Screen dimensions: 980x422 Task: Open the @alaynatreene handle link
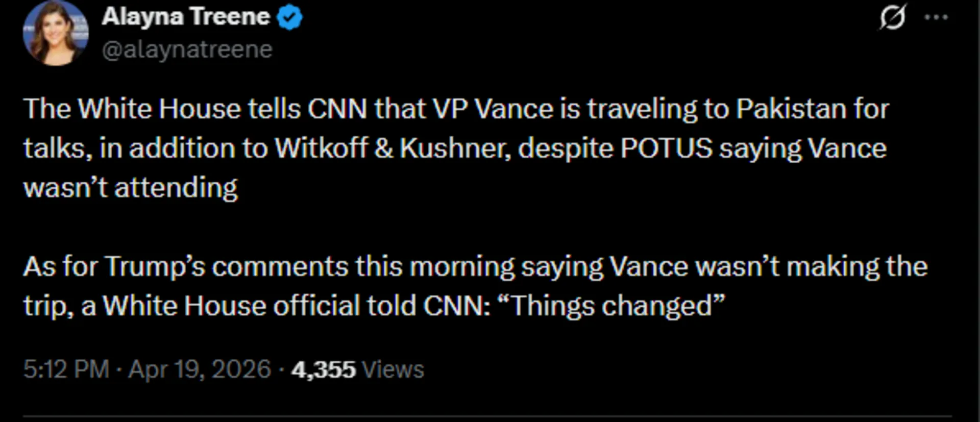point(187,49)
